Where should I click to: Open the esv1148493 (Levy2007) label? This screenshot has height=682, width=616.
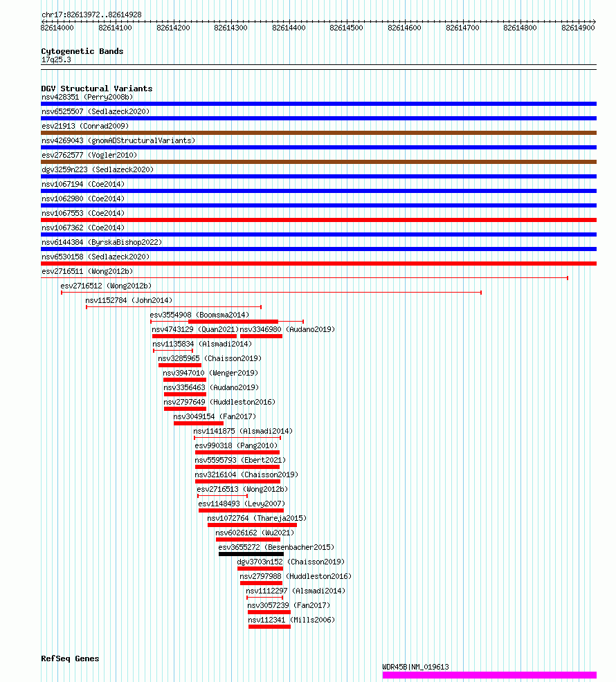click(242, 504)
